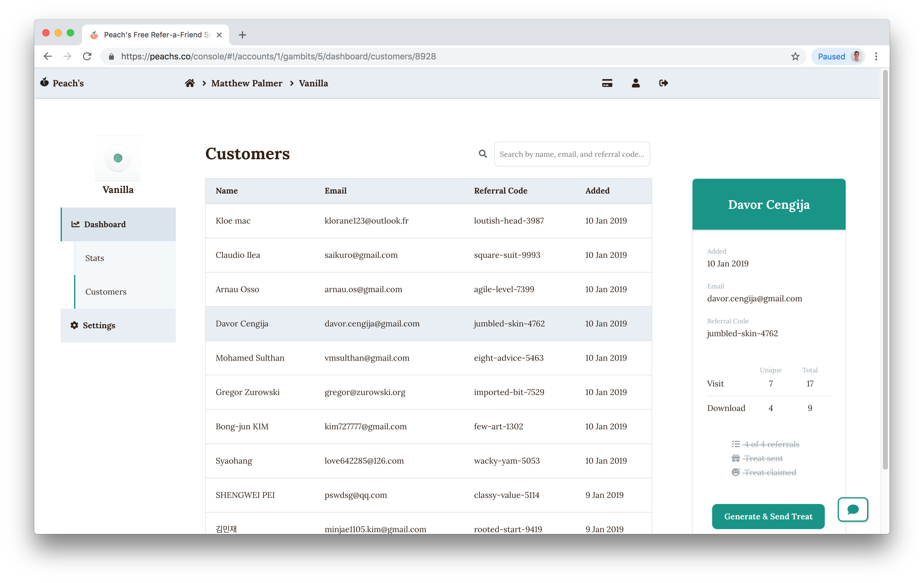Open Stats in the sidebar
Image resolution: width=924 pixels, height=583 pixels.
[x=95, y=258]
